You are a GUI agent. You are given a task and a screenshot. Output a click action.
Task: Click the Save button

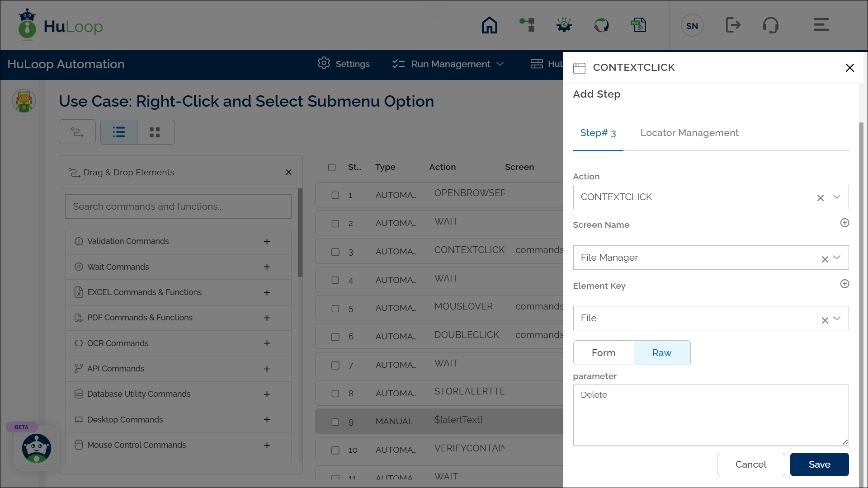click(x=819, y=465)
